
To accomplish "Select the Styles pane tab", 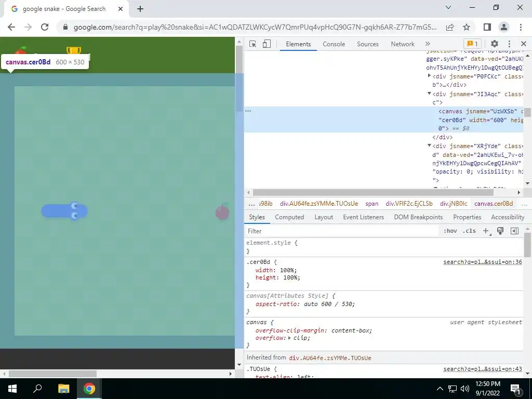I will [257, 217].
